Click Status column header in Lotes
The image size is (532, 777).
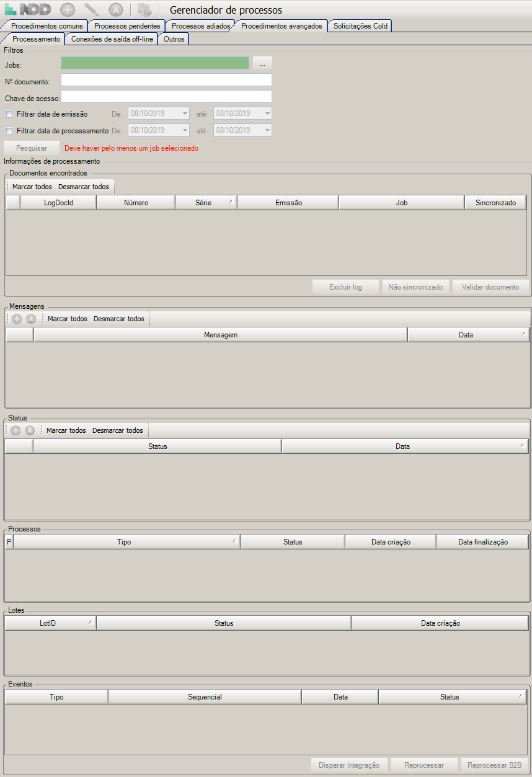click(x=224, y=623)
